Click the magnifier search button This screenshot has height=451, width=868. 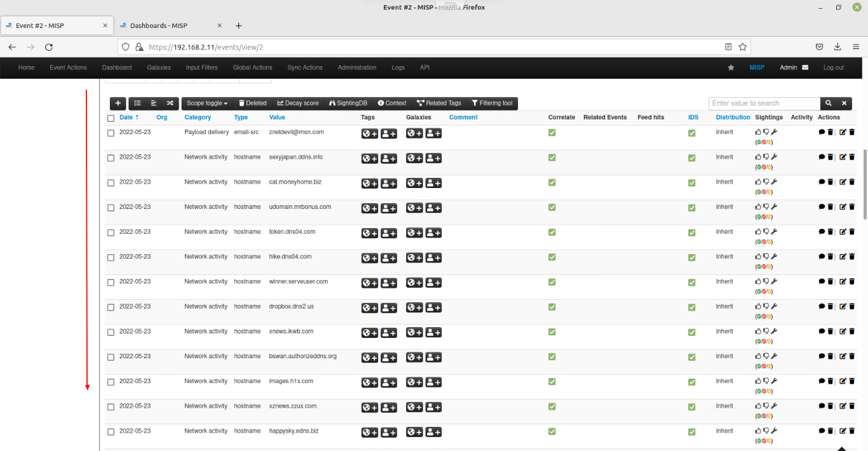coord(828,103)
